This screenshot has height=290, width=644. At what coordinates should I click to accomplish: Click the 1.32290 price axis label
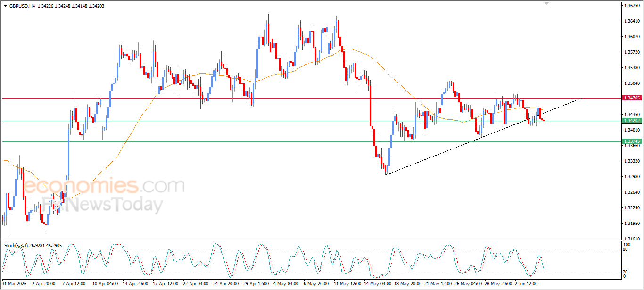click(632, 208)
